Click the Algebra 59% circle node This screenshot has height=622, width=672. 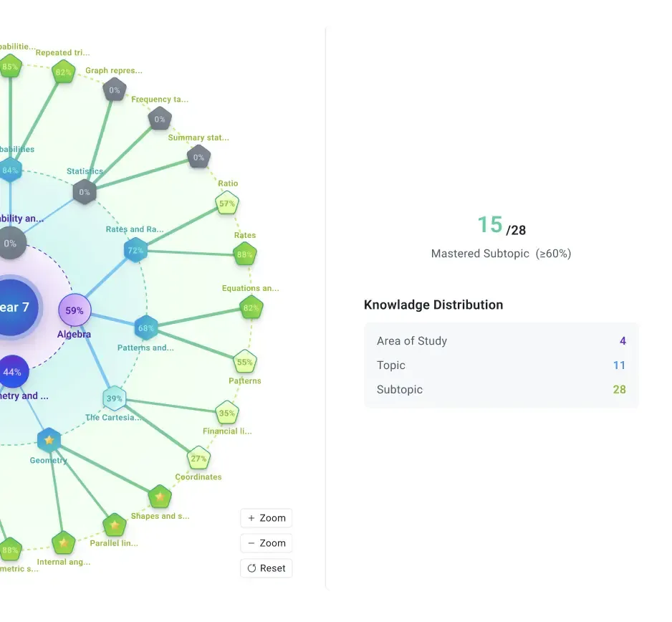[75, 310]
